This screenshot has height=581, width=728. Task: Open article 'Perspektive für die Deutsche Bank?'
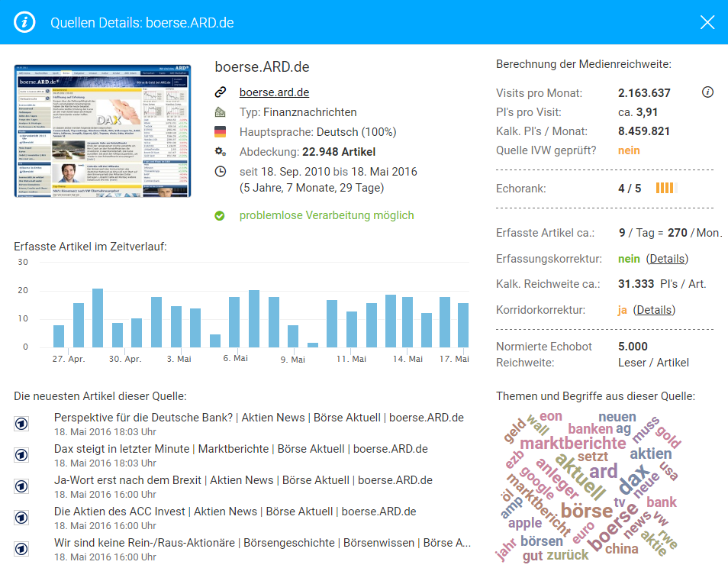coord(259,418)
